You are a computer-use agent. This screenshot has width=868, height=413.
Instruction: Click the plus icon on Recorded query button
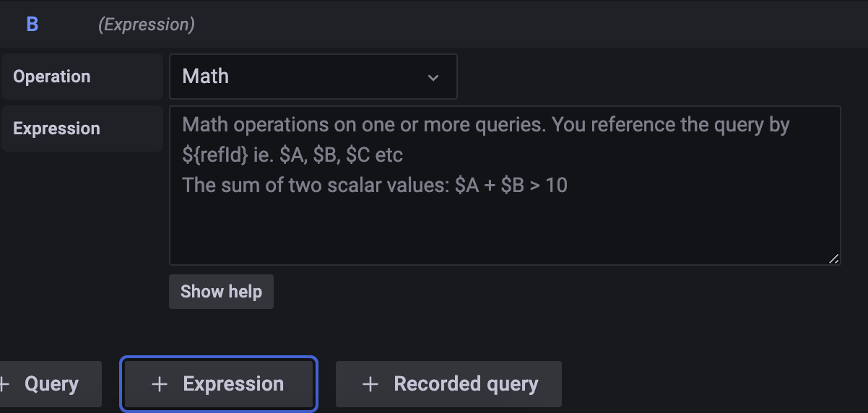click(x=370, y=384)
